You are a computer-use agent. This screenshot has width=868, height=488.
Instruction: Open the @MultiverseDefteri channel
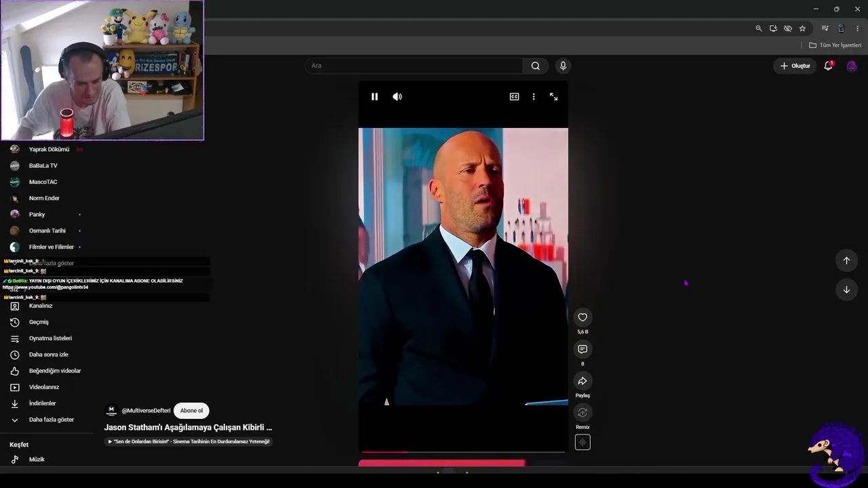[146, 411]
